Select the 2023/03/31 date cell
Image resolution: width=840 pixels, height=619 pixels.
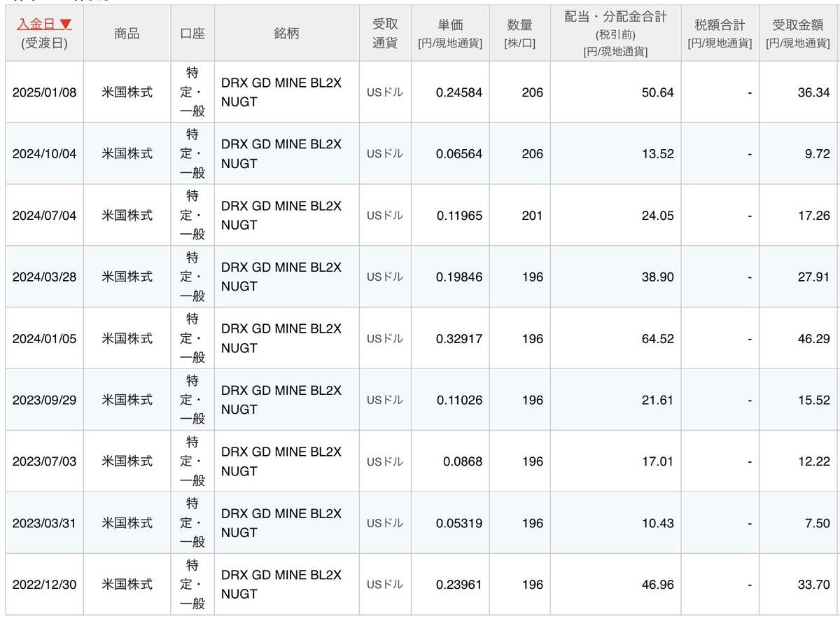point(44,524)
